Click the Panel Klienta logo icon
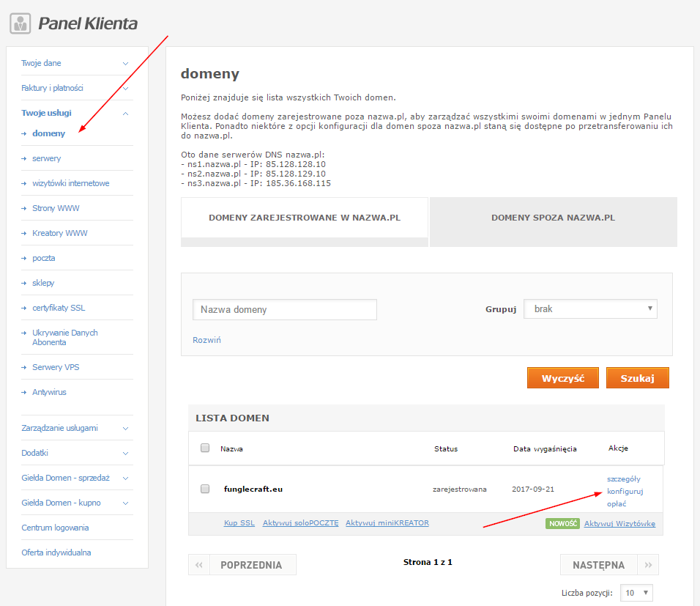Screen dimensions: 700x606 pyautogui.click(x=20, y=23)
